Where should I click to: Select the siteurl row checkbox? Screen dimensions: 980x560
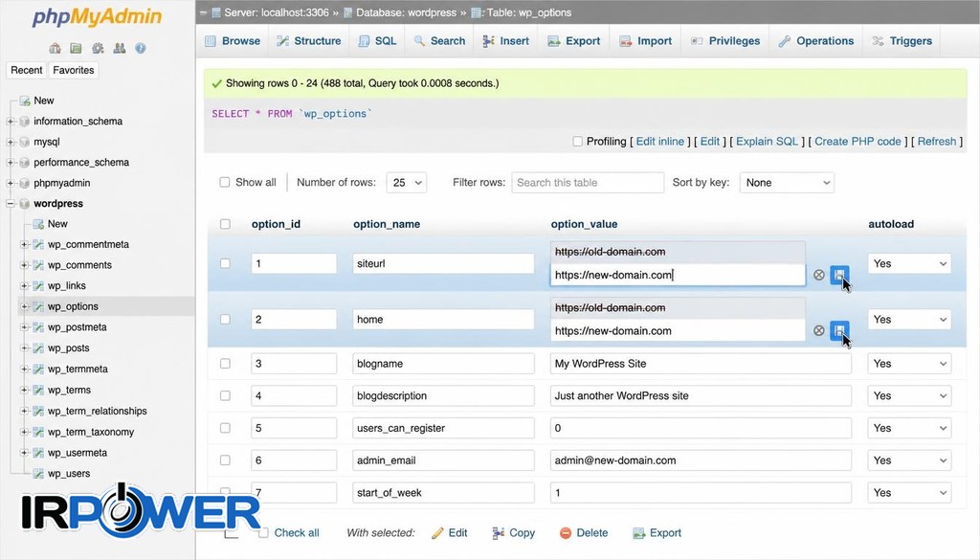tap(225, 263)
